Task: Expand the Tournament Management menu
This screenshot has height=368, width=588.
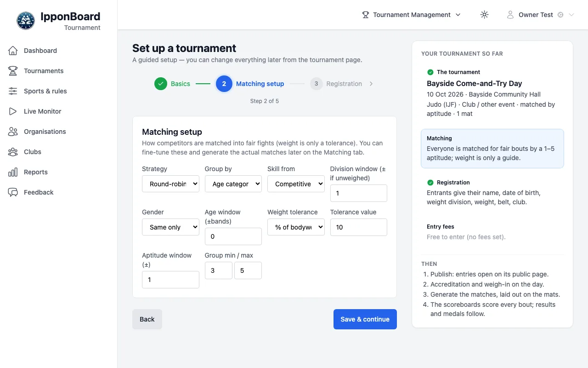Action: 412,15
